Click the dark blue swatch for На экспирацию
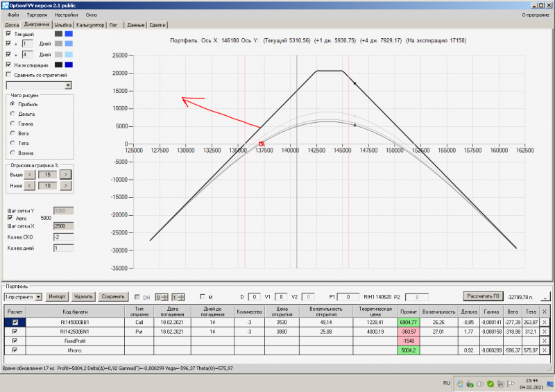The image size is (555, 392). 69,65
